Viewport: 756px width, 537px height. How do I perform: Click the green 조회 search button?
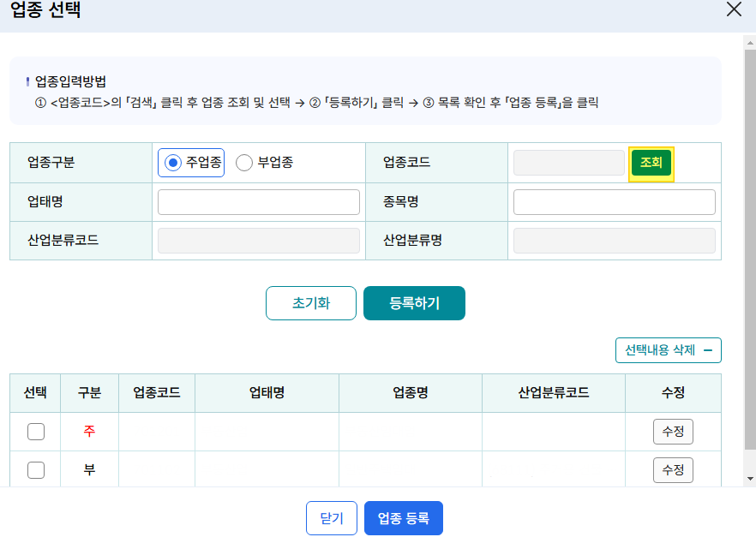pos(651,163)
